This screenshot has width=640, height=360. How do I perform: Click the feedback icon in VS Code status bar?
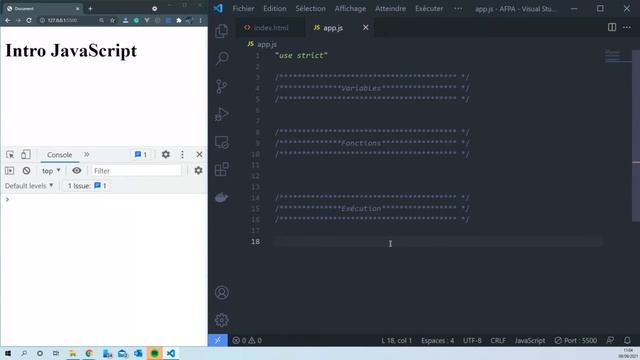[610, 340]
